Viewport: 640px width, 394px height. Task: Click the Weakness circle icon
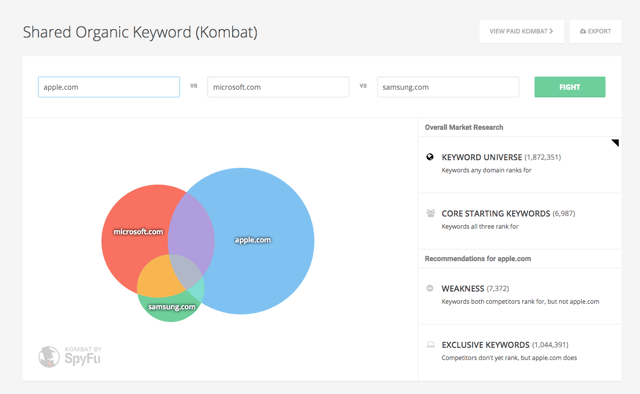click(430, 288)
